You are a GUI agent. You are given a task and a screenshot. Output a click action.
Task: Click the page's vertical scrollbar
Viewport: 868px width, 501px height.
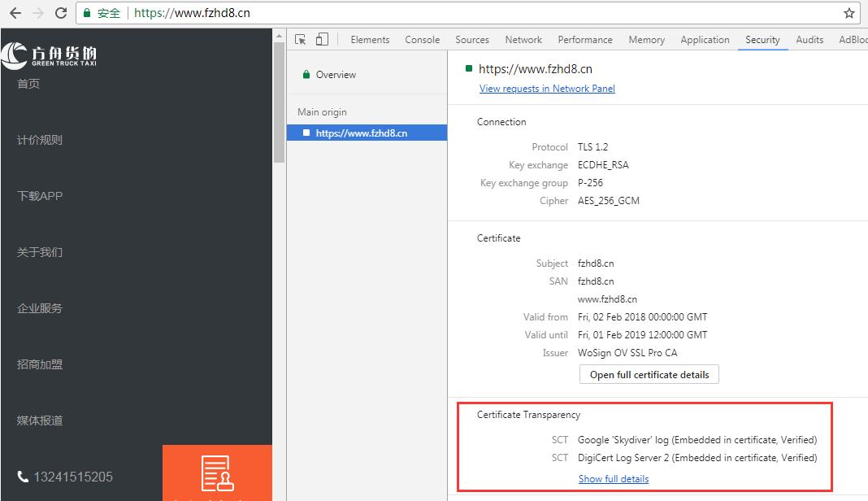(279, 98)
